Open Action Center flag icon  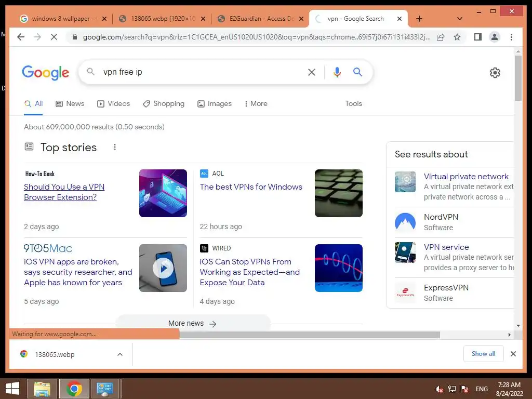pyautogui.click(x=464, y=389)
